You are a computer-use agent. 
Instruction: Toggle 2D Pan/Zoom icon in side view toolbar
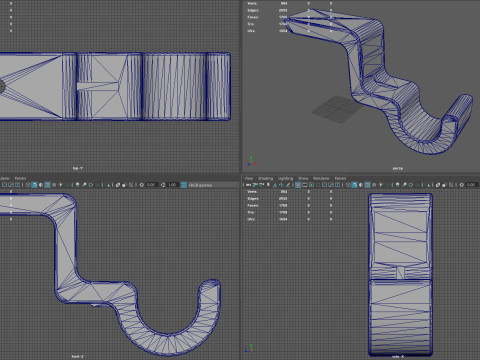tap(282, 185)
